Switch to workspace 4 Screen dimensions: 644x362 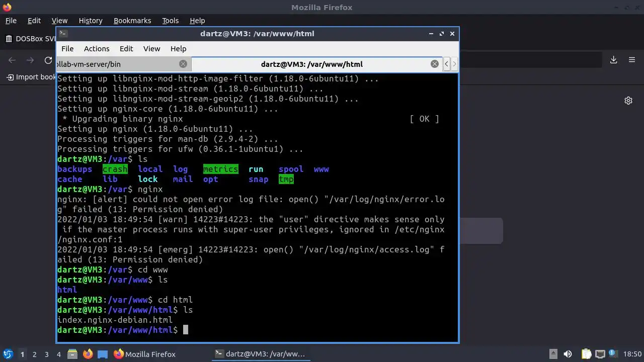point(58,354)
